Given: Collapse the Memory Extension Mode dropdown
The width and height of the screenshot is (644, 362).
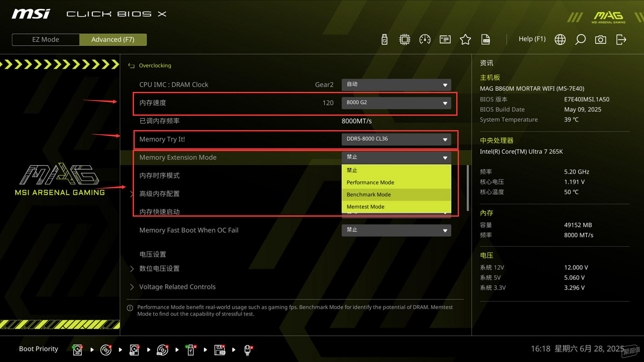Looking at the screenshot, I should [396, 157].
